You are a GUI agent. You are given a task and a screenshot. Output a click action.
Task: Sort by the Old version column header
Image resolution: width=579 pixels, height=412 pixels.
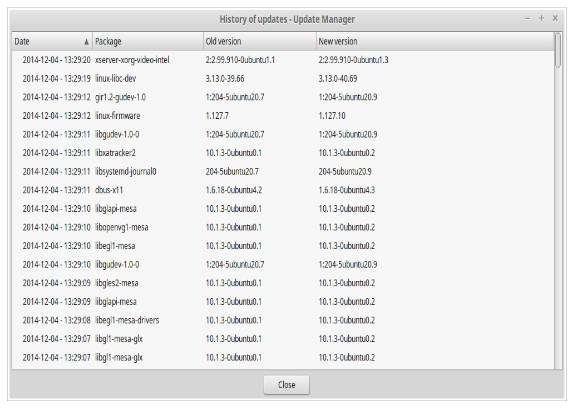click(x=260, y=41)
